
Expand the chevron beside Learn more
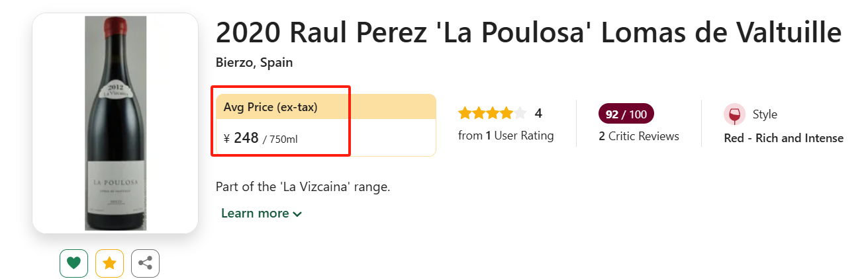point(297,214)
